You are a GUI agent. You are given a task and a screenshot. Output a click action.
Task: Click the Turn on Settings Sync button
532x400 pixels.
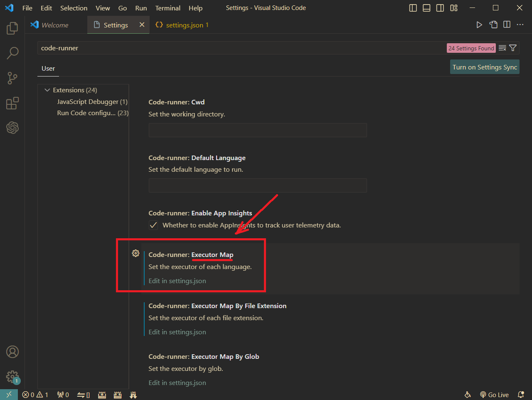tap(485, 67)
